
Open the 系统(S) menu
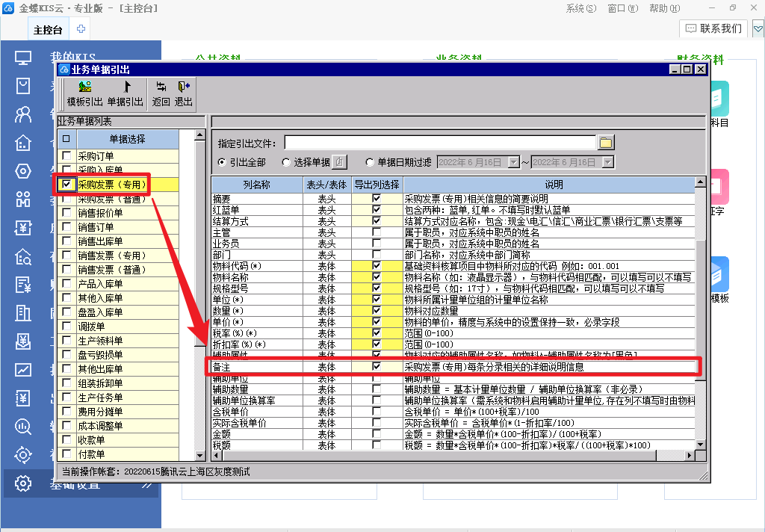coord(581,8)
